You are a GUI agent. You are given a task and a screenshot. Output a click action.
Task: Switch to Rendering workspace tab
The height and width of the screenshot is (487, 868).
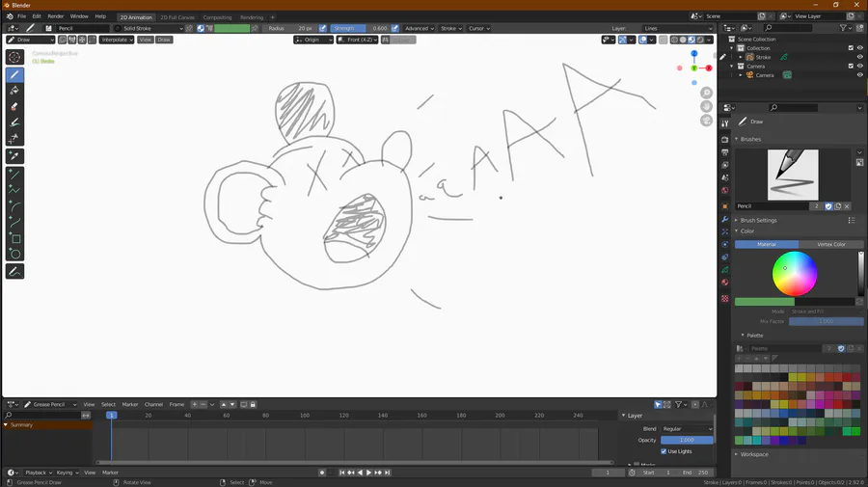[x=252, y=17]
